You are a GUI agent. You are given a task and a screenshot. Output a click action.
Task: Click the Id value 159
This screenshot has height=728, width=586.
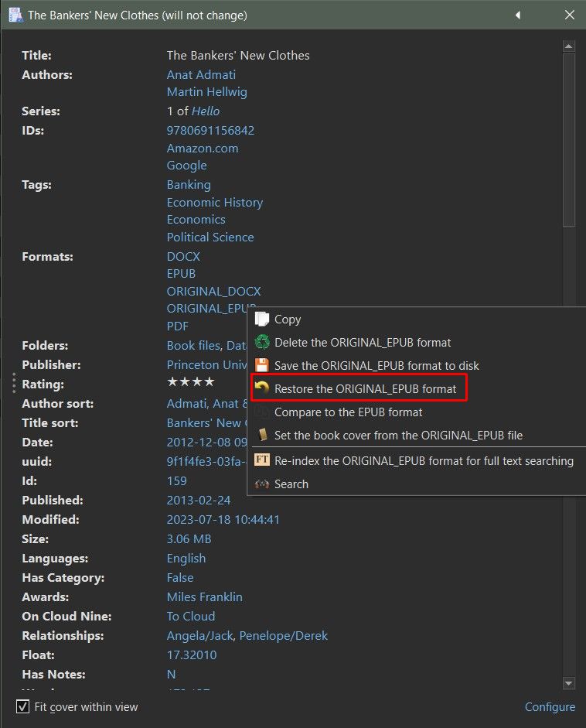pyautogui.click(x=177, y=481)
